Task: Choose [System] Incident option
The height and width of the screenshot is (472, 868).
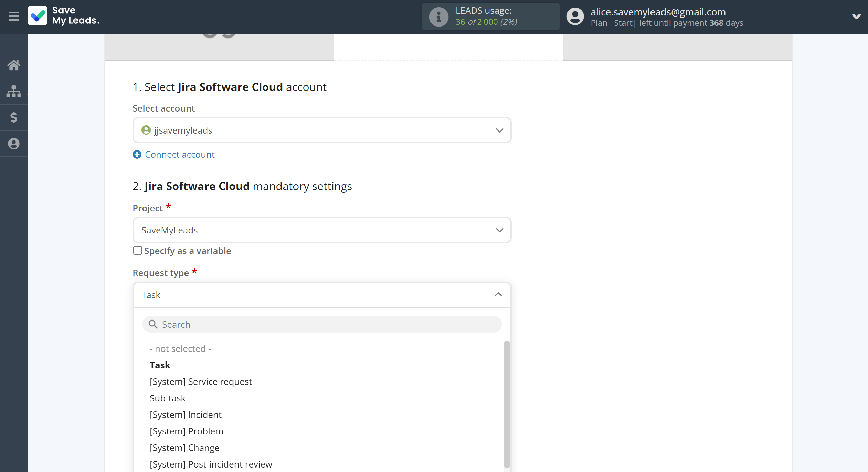Action: click(186, 415)
